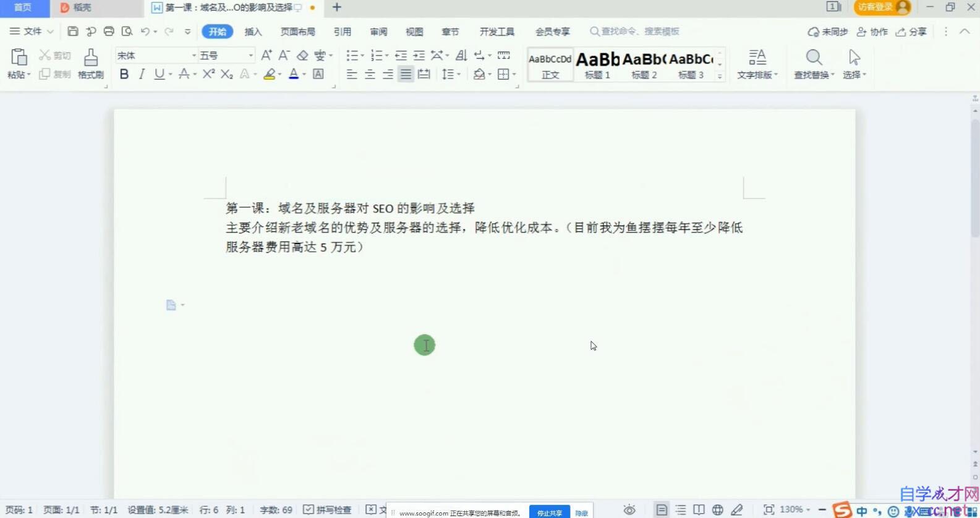
Task: Click the Copy button
Action: pos(54,74)
